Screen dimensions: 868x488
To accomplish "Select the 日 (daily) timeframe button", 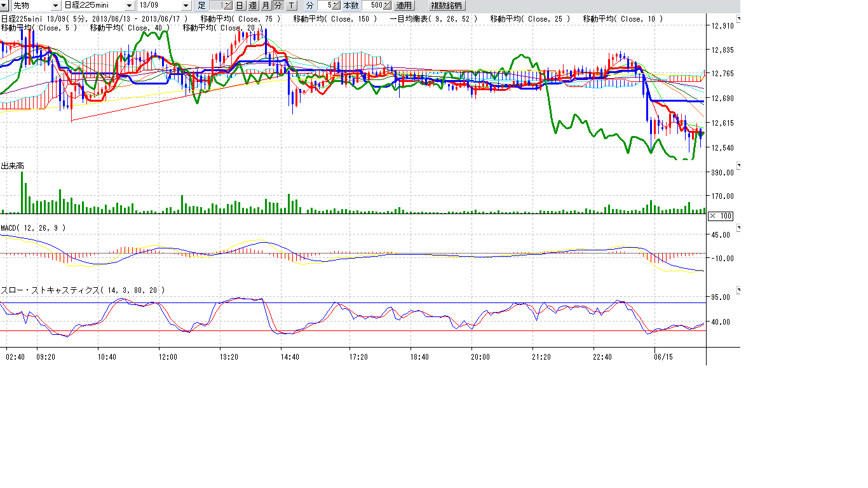I will tap(240, 6).
